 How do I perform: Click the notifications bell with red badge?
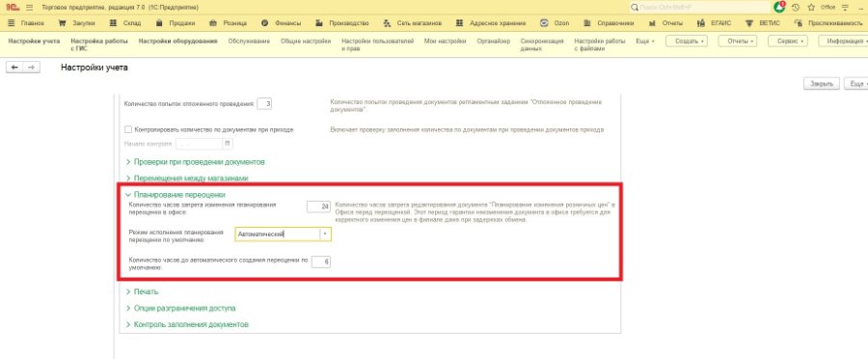click(x=779, y=7)
